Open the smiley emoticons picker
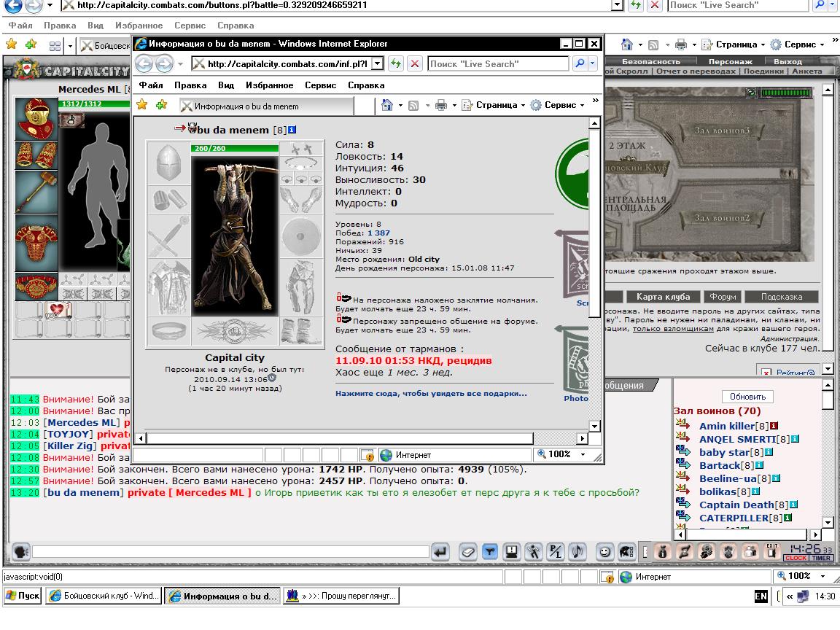 point(604,552)
